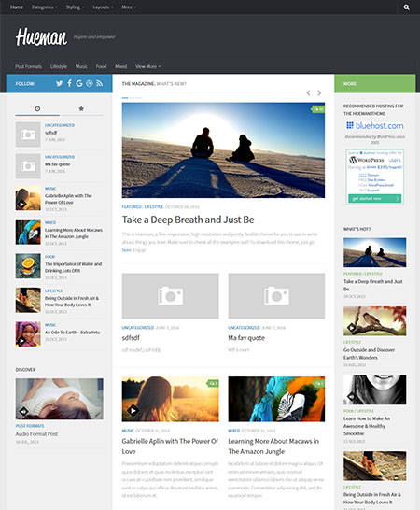Open the Google follow icon
420x510 pixels.
click(x=79, y=83)
